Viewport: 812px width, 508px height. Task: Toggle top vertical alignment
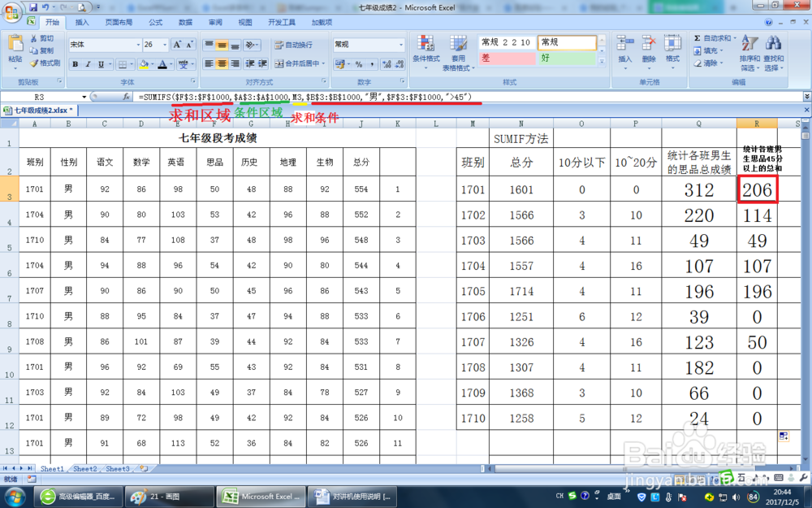coord(209,45)
